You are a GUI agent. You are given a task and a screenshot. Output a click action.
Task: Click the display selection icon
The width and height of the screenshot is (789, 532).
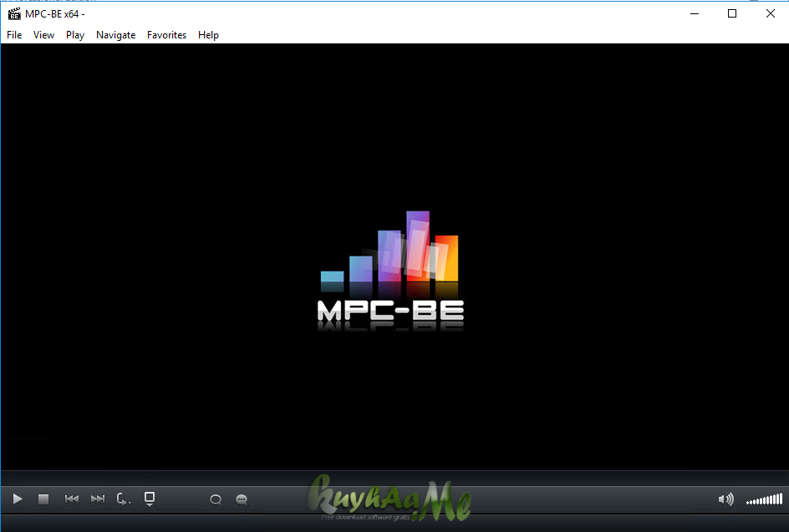tap(150, 499)
